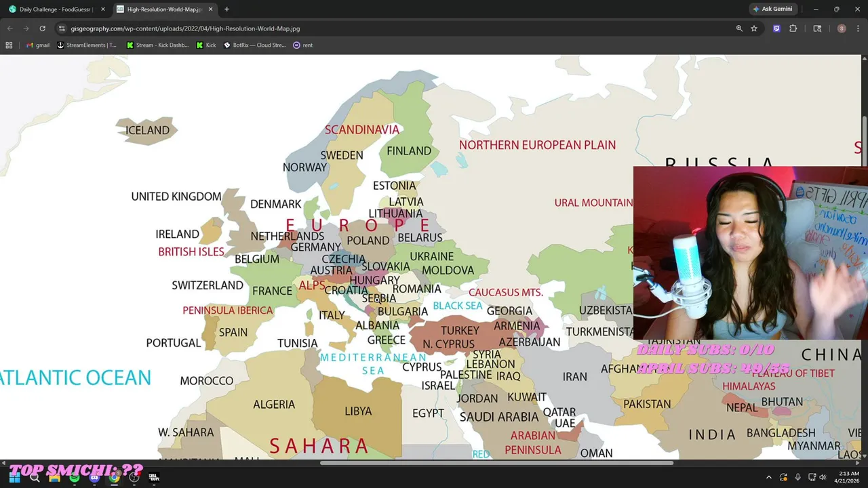Open the rent bookmark
Image resolution: width=868 pixels, height=488 pixels.
(x=302, y=45)
